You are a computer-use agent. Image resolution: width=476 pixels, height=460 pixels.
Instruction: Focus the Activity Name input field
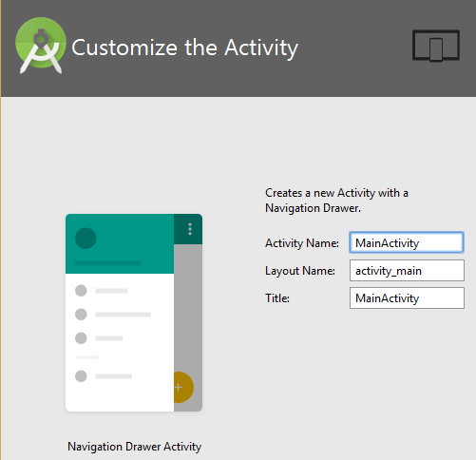(x=407, y=242)
